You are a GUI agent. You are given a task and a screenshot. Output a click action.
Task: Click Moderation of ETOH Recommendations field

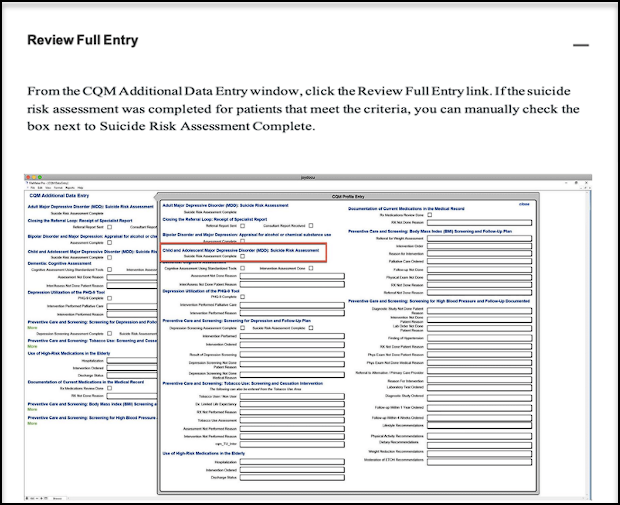pyautogui.click(x=479, y=461)
